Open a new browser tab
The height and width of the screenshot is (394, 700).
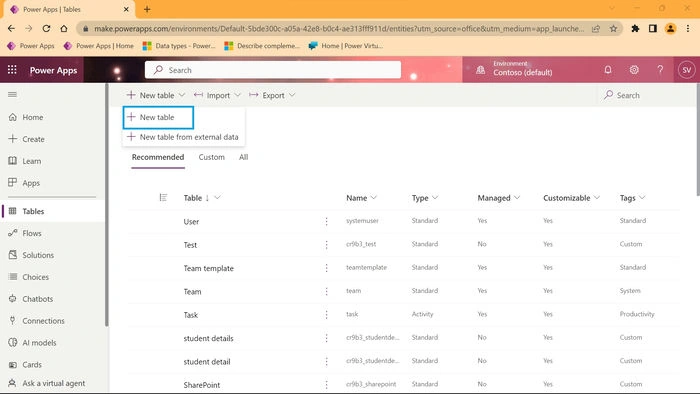click(147, 9)
